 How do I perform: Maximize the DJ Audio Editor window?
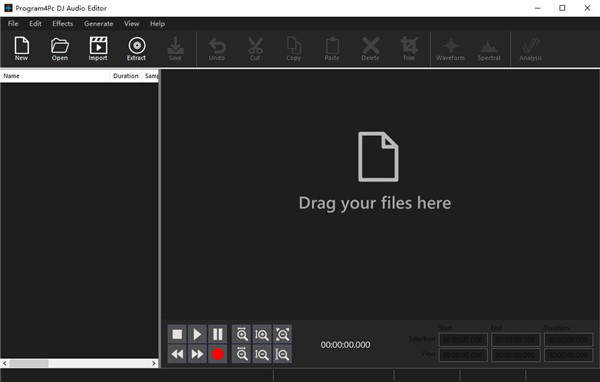tap(562, 8)
